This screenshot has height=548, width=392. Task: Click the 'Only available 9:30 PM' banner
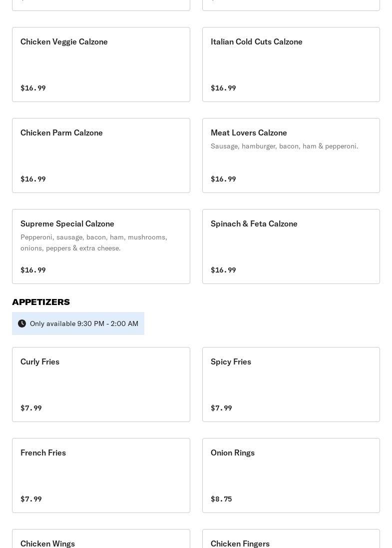[x=78, y=323]
